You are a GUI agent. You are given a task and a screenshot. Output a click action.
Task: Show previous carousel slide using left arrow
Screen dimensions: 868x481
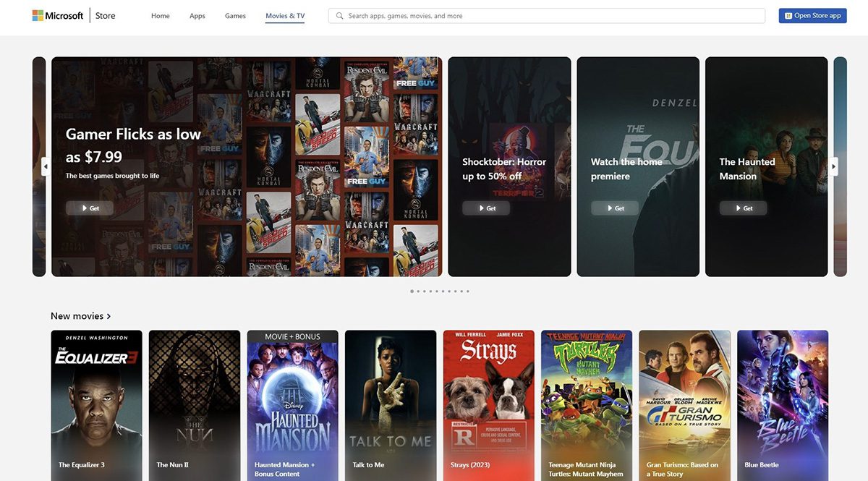point(46,166)
